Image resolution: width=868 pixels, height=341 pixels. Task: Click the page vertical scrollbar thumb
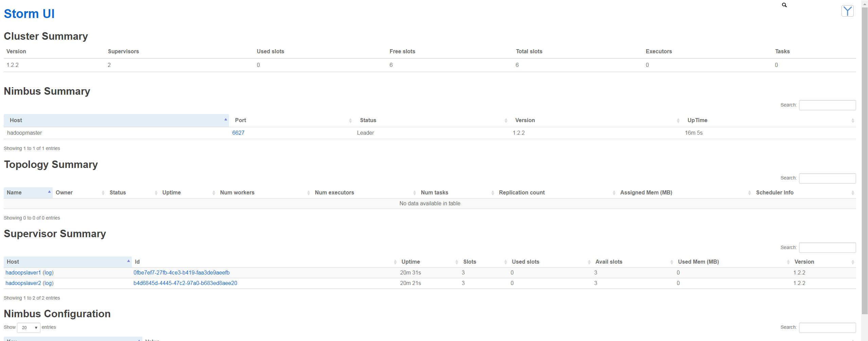coord(865,160)
